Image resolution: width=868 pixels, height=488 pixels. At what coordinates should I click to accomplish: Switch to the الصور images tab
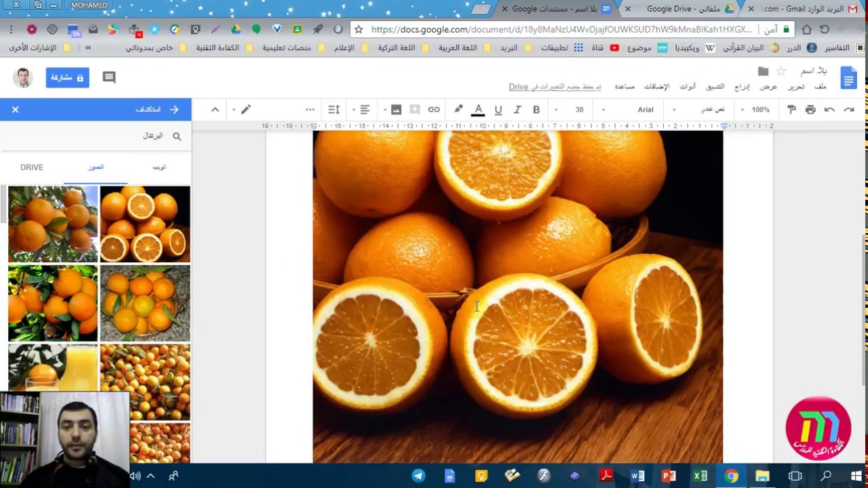click(x=96, y=167)
